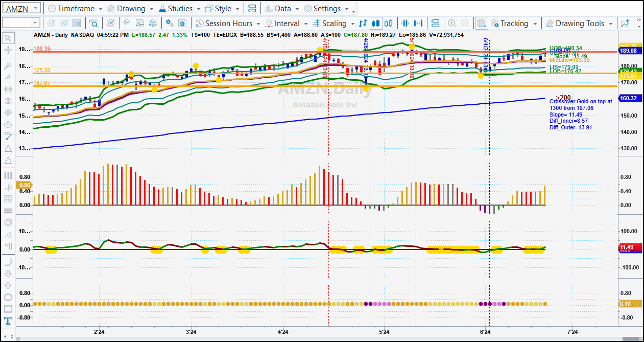This screenshot has width=644, height=342.
Task: Open the Studies dropdown menu
Action: point(180,9)
